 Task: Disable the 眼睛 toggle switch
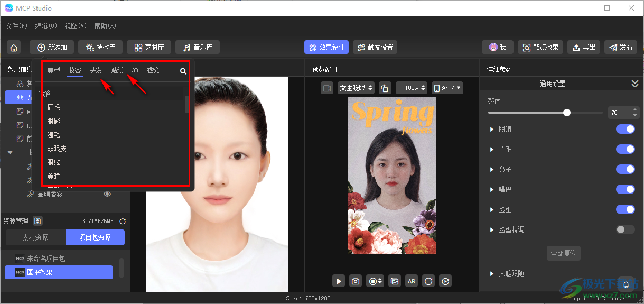tap(625, 129)
